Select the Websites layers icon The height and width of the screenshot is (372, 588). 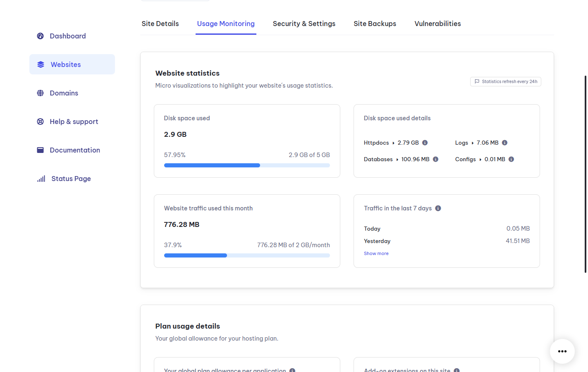click(x=40, y=64)
